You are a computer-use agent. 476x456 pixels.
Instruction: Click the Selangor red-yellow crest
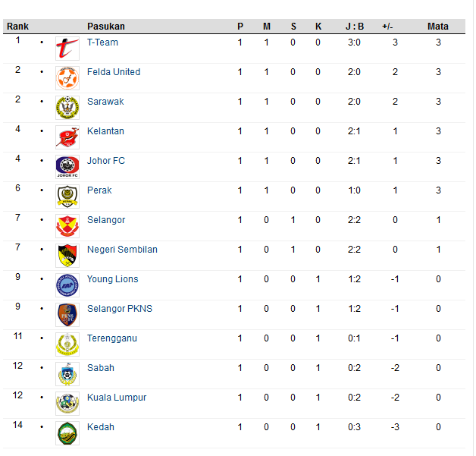click(67, 226)
